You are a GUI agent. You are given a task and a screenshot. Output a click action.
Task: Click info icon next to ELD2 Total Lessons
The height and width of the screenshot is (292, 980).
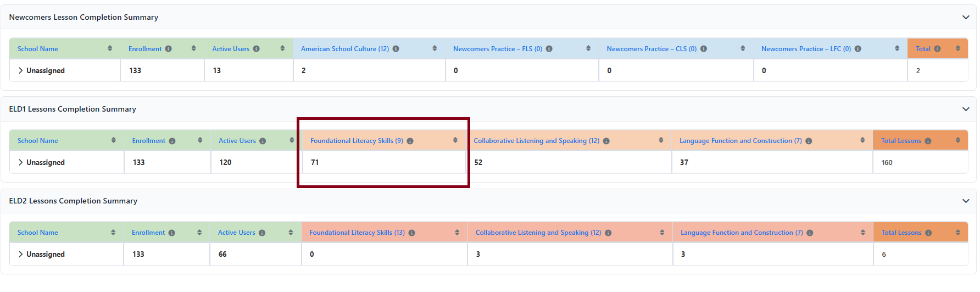click(928, 233)
